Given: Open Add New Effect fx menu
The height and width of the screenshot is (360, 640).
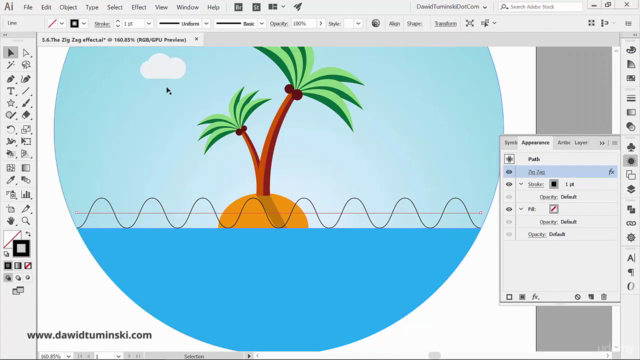Looking at the screenshot, I should point(536,297).
